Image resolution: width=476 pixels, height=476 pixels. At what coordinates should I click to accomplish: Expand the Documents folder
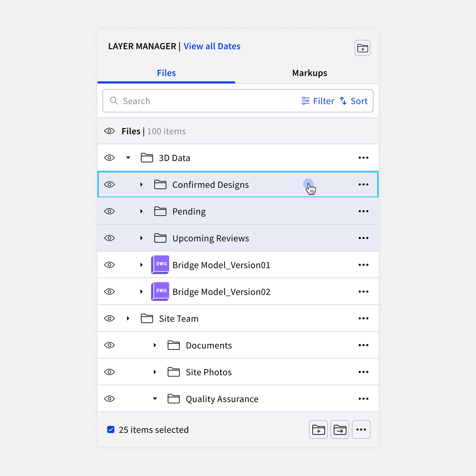click(155, 345)
